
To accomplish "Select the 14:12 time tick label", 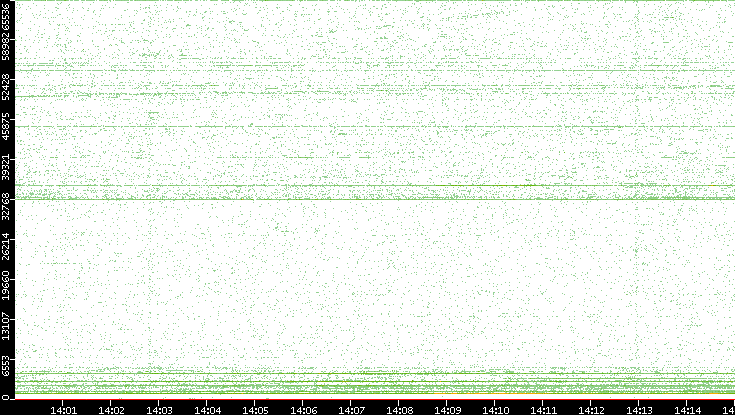I will [x=591, y=410].
